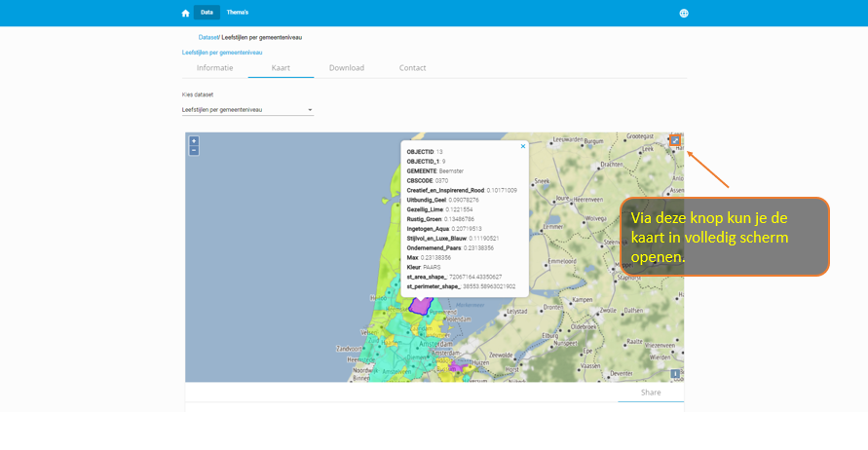Click the Deventer label on the map
This screenshot has height=450, width=868.
pos(622,374)
